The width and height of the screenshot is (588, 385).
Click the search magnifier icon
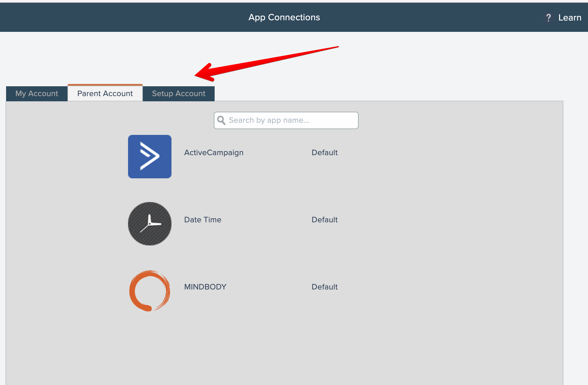(221, 120)
